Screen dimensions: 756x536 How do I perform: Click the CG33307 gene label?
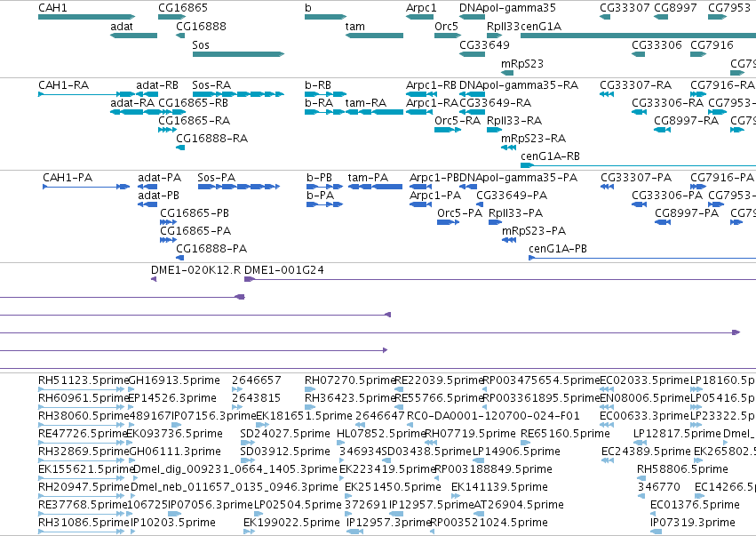[625, 8]
